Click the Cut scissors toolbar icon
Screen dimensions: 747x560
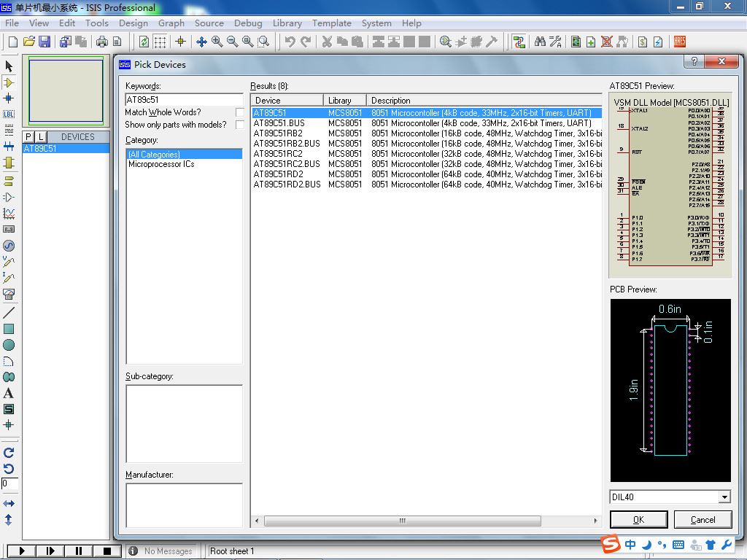pyautogui.click(x=327, y=42)
